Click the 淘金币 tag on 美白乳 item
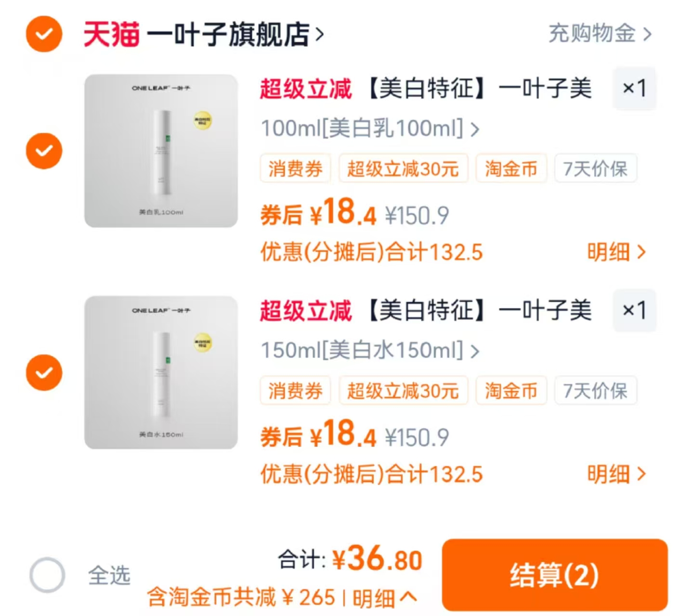Image resolution: width=680 pixels, height=616 pixels. (511, 168)
